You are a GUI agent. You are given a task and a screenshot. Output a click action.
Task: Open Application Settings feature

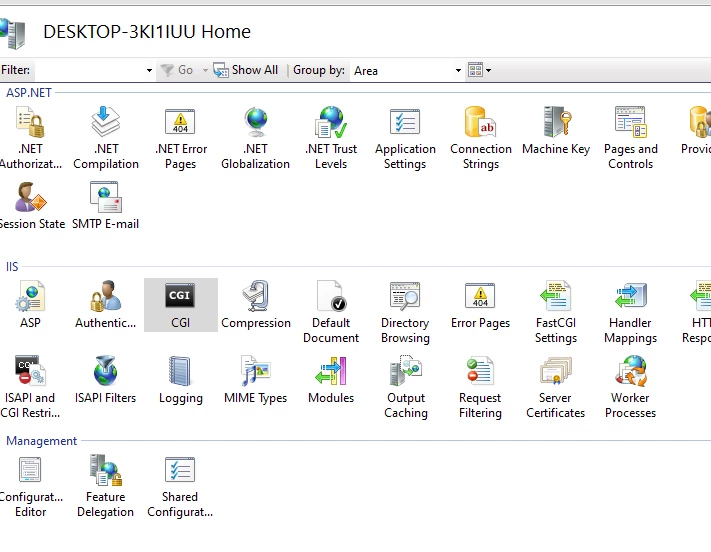405,138
